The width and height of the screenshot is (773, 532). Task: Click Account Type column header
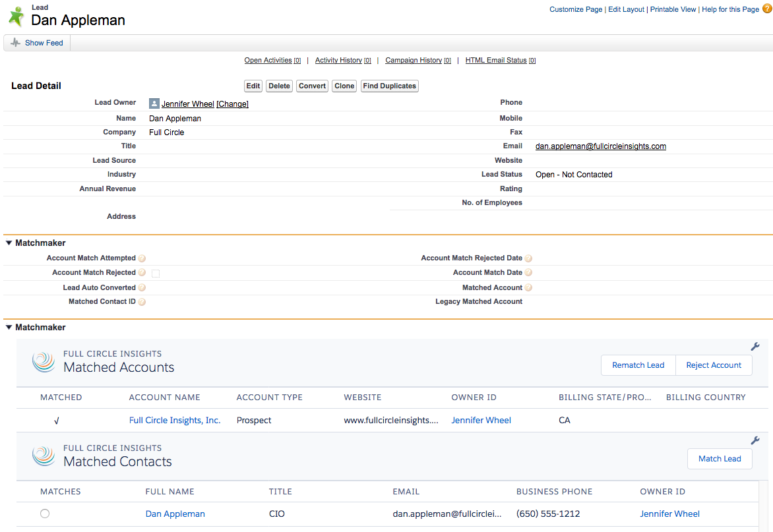pyautogui.click(x=270, y=398)
